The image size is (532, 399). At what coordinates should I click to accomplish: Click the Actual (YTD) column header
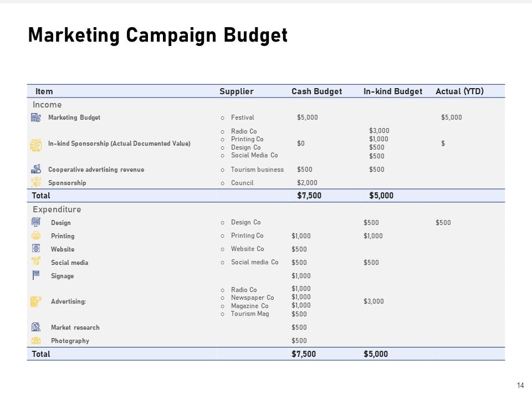460,91
